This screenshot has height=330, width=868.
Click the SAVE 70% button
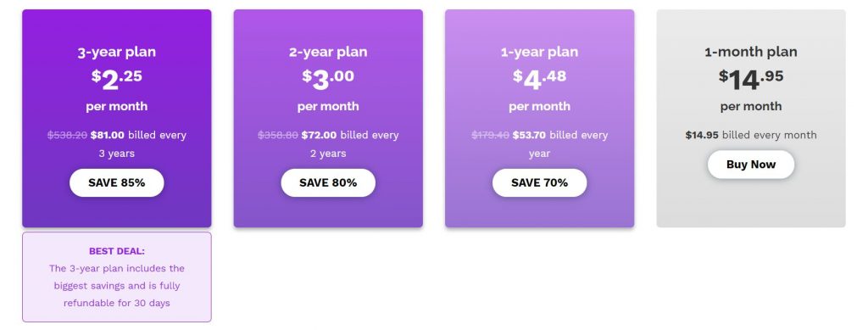point(539,182)
